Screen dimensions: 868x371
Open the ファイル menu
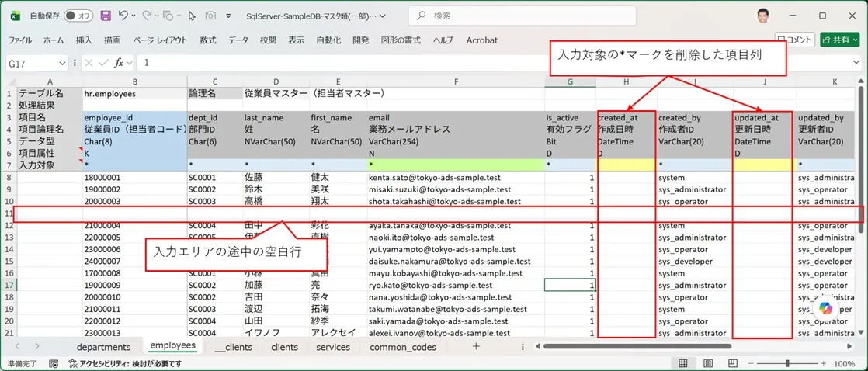(20, 40)
